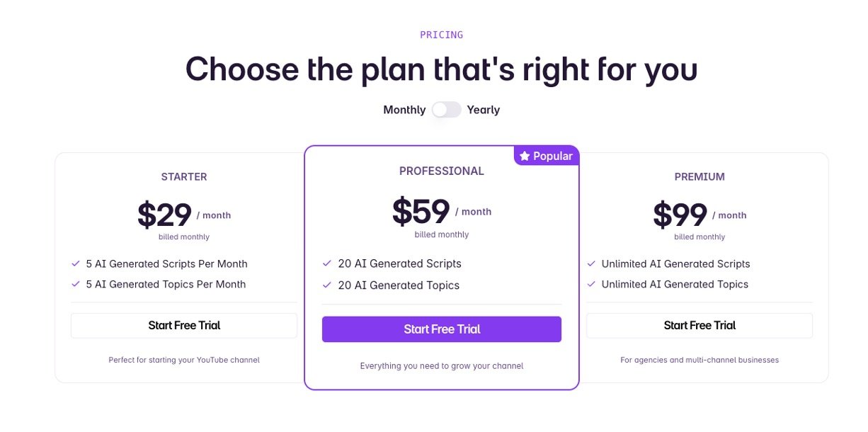This screenshot has height=432, width=868.
Task: Click the PREMIUM plan title
Action: (x=699, y=176)
